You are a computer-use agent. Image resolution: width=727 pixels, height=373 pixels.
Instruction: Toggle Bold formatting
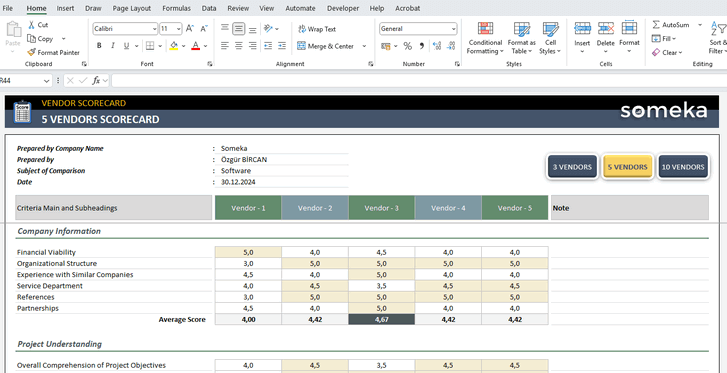pyautogui.click(x=99, y=45)
